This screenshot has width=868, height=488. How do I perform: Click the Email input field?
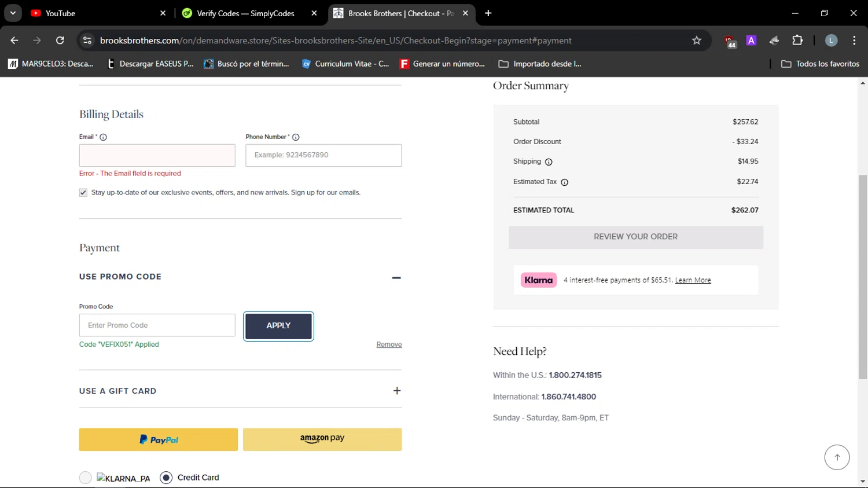click(157, 155)
